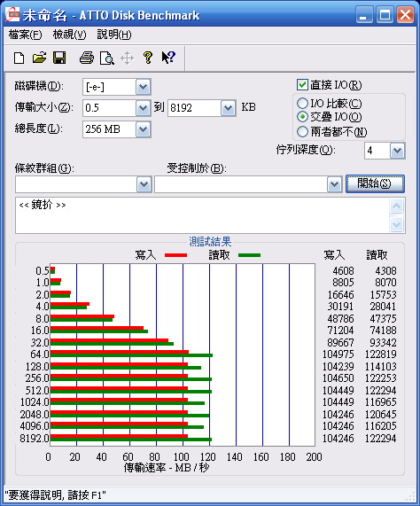Open the 說明(H) menu
The height and width of the screenshot is (506, 420).
click(114, 35)
